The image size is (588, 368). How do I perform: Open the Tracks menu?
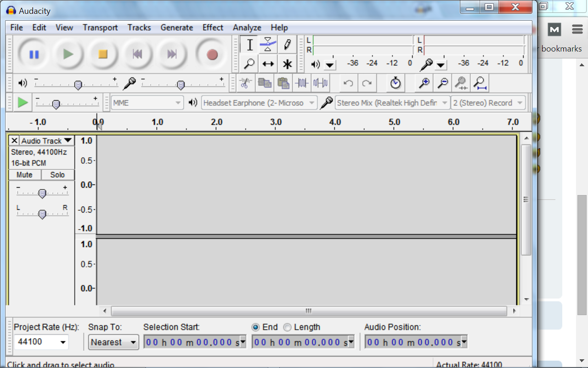pos(139,28)
